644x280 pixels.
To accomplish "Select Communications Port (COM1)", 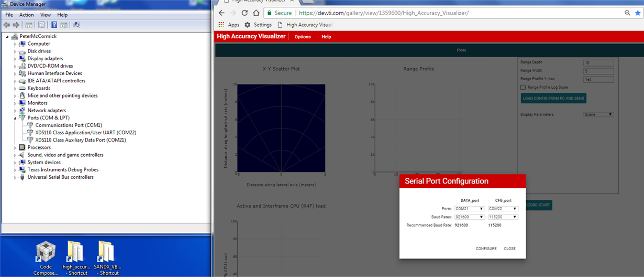I will tap(69, 125).
